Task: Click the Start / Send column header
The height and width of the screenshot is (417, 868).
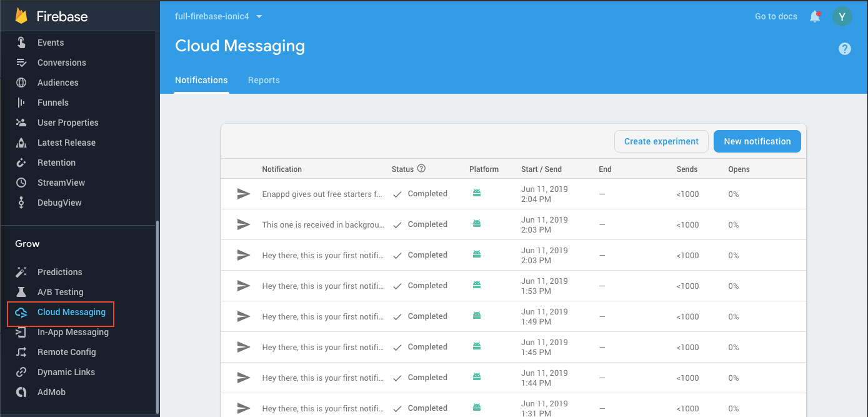Action: click(x=541, y=169)
